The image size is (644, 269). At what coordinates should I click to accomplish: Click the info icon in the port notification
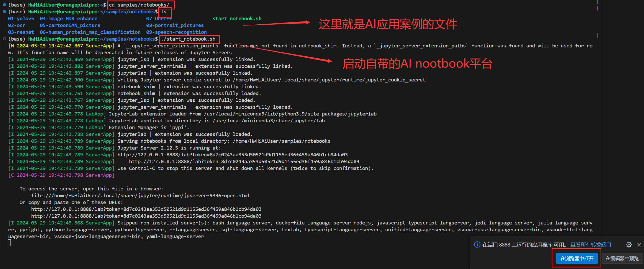pos(477,245)
